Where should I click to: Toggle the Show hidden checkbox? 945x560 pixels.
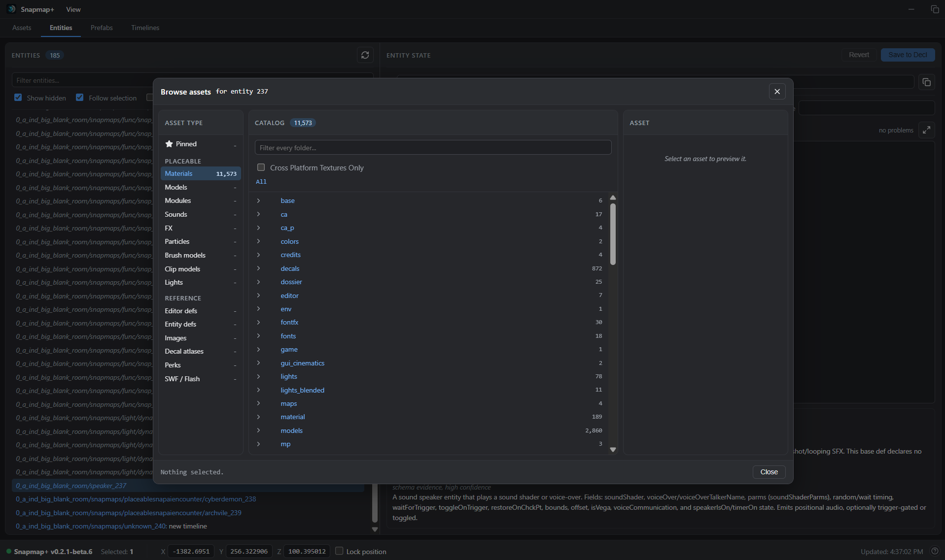click(x=18, y=98)
